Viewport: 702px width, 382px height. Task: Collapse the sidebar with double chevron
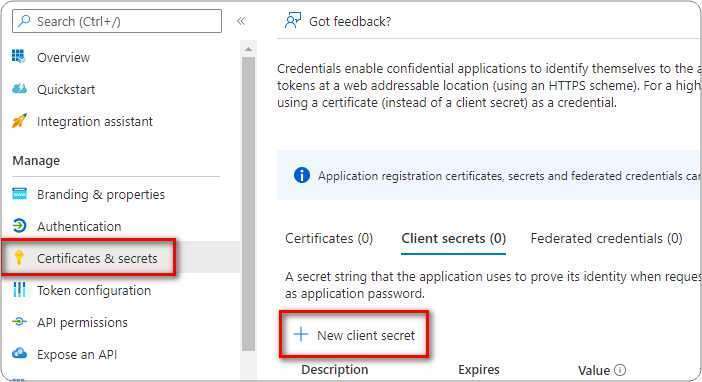tap(241, 21)
